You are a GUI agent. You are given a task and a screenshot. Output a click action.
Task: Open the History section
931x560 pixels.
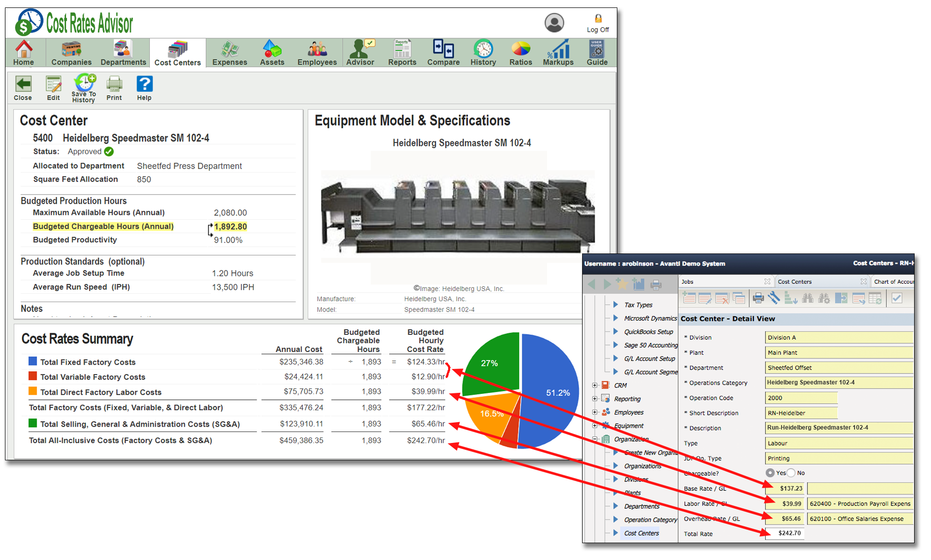(483, 53)
